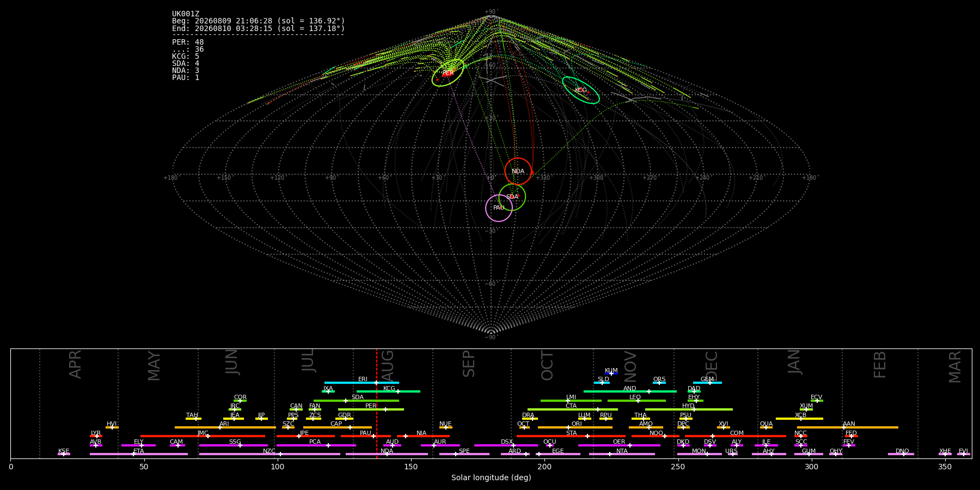980x490 pixels.
Task: Select the cyan ERI shower activity bar
Action: point(362,383)
